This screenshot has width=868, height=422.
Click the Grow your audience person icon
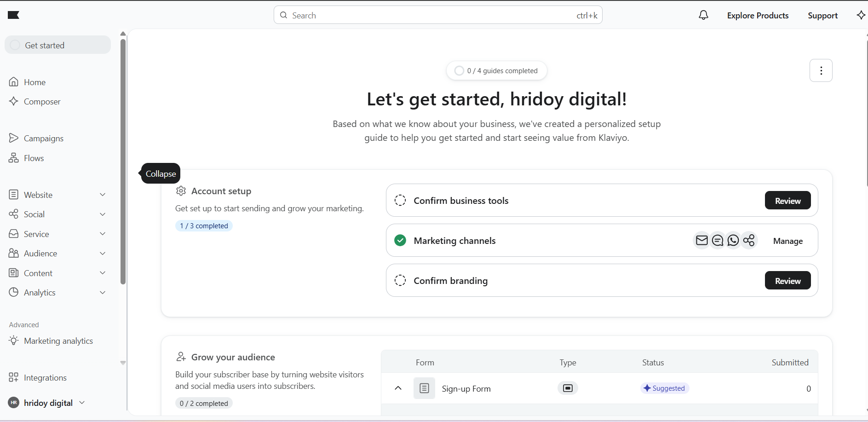181,357
